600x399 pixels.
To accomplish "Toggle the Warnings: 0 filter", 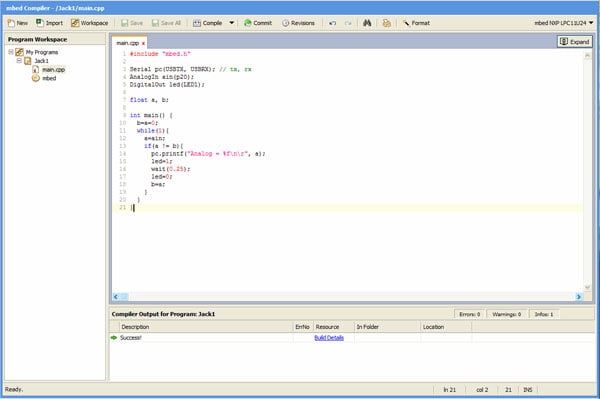I will (x=506, y=314).
